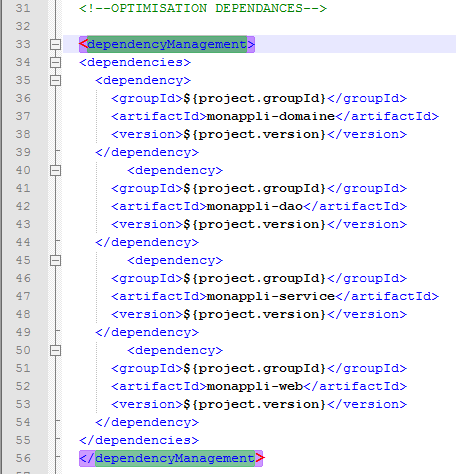456x474 pixels.
Task: Click the closing dependency tag on line 54
Action: 147,422
